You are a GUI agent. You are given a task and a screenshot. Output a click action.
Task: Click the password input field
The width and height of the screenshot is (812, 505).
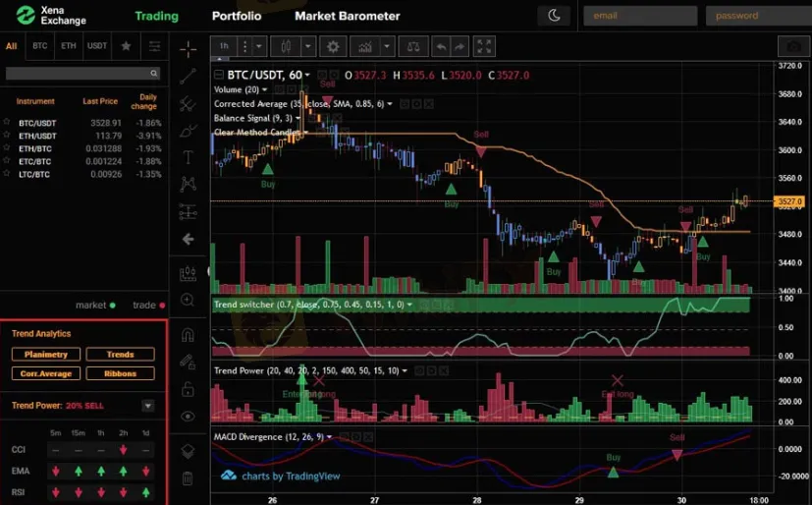point(759,16)
